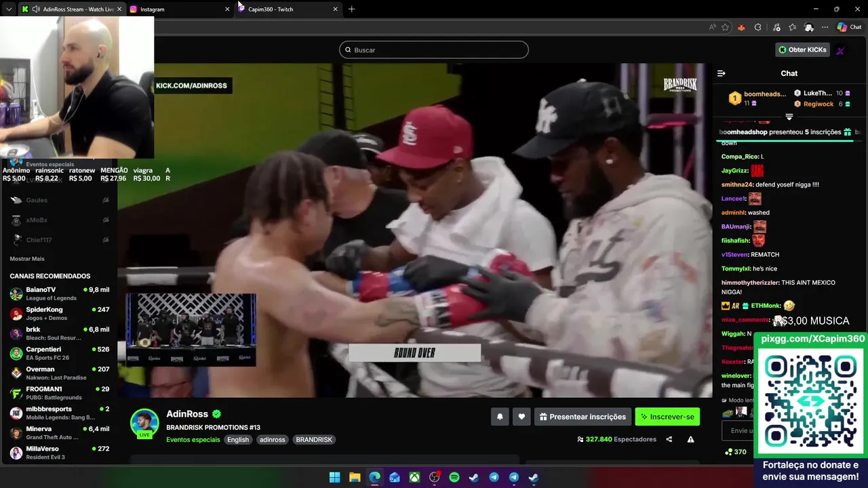
Task: Collapse the chat panel with arrow icon
Action: pyautogui.click(x=722, y=73)
